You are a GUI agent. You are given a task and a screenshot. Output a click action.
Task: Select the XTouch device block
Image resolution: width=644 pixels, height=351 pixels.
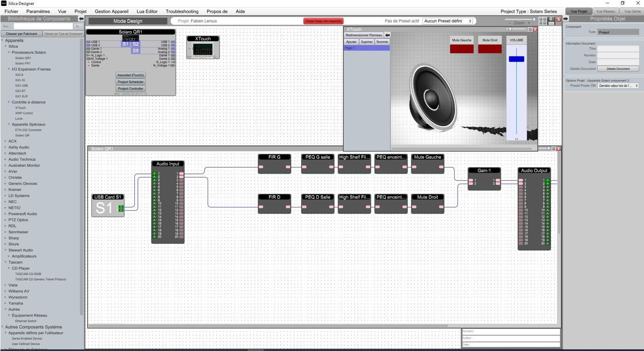point(203,47)
